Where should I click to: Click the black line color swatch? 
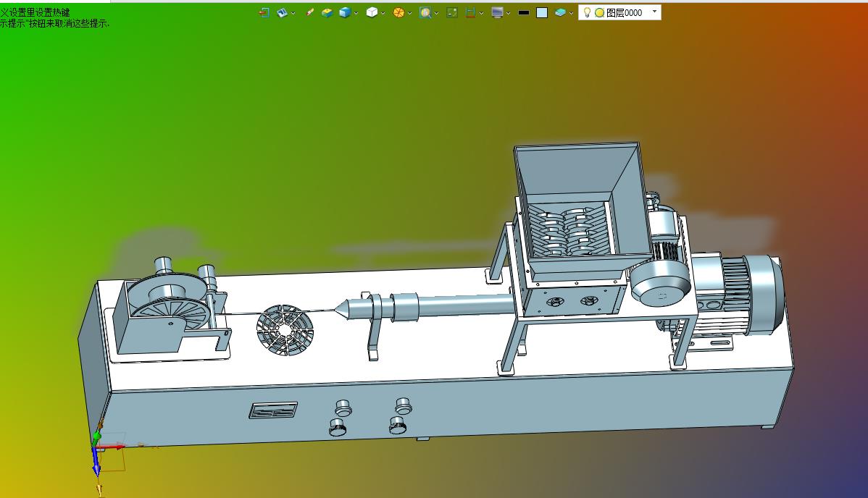coord(524,12)
